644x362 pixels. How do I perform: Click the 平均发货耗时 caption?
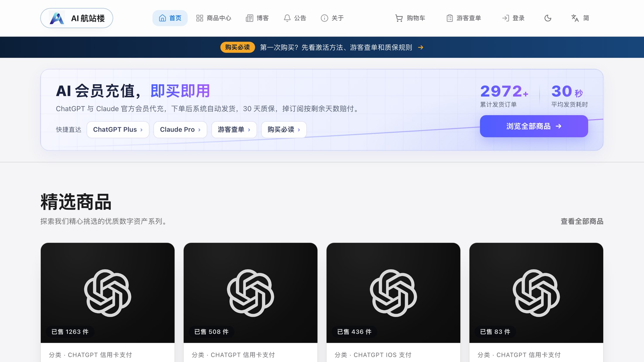click(x=570, y=104)
